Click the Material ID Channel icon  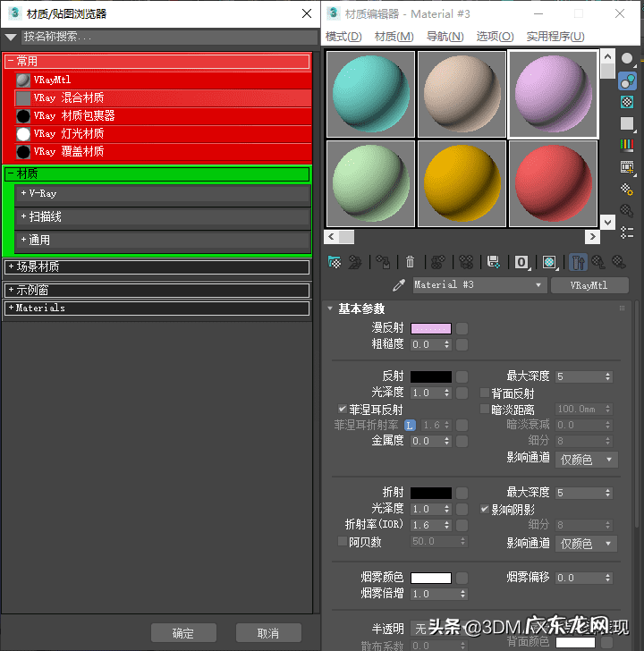click(521, 262)
